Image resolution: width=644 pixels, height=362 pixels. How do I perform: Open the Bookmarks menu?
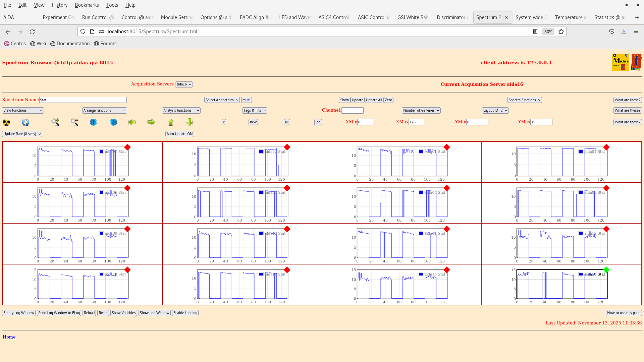(87, 5)
